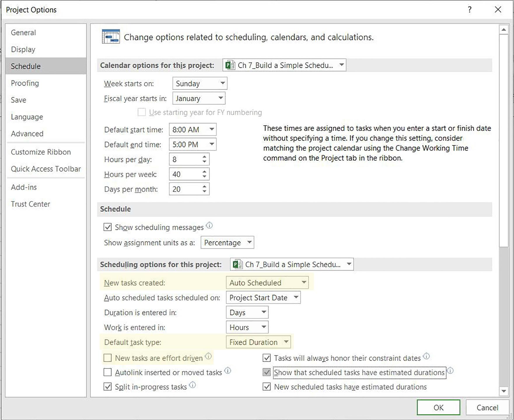This screenshot has width=514, height=420.
Task: Open Add-ins settings
Action: tap(46, 187)
